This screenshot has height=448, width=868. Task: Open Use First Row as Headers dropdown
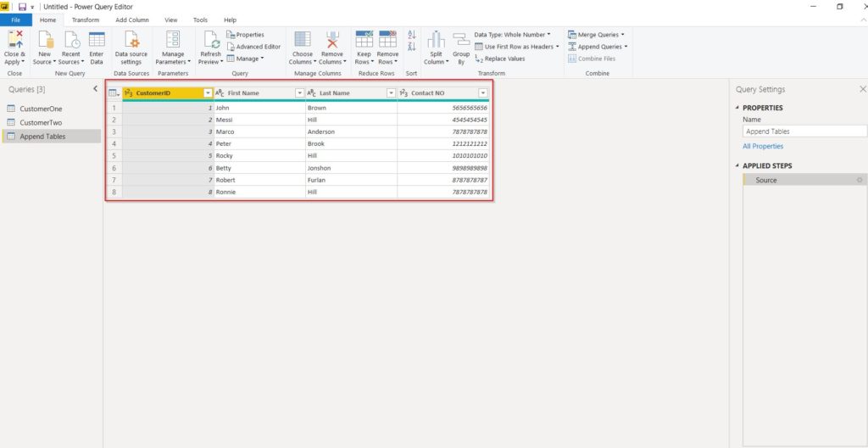pos(517,47)
